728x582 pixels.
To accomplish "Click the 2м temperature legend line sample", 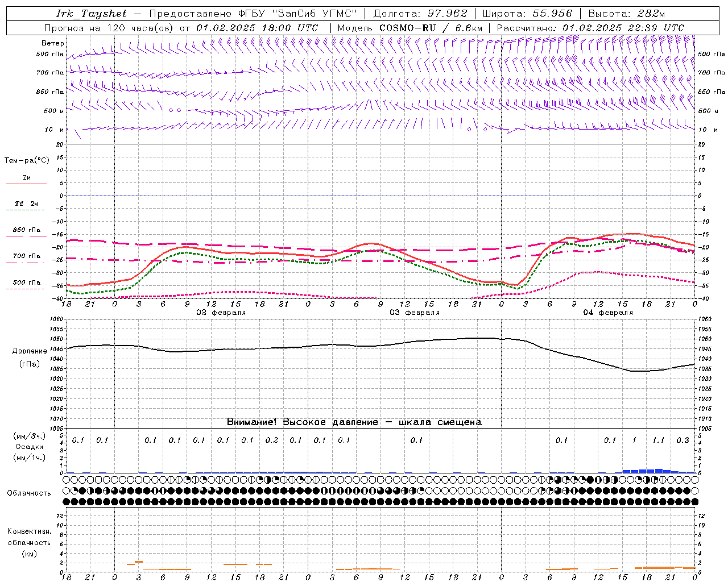I will coord(26,184).
